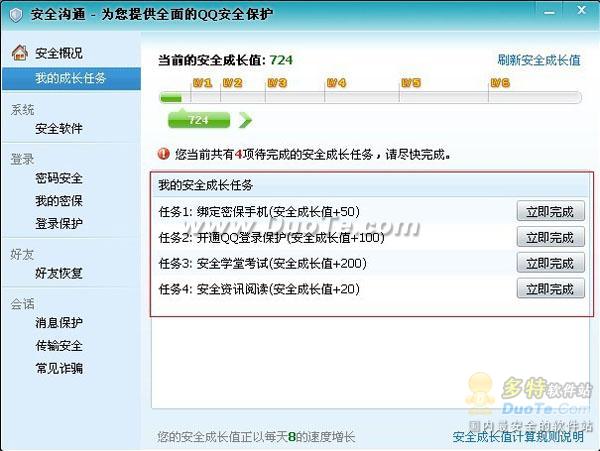Click the W4 level marker
600x451 pixels.
(336, 83)
